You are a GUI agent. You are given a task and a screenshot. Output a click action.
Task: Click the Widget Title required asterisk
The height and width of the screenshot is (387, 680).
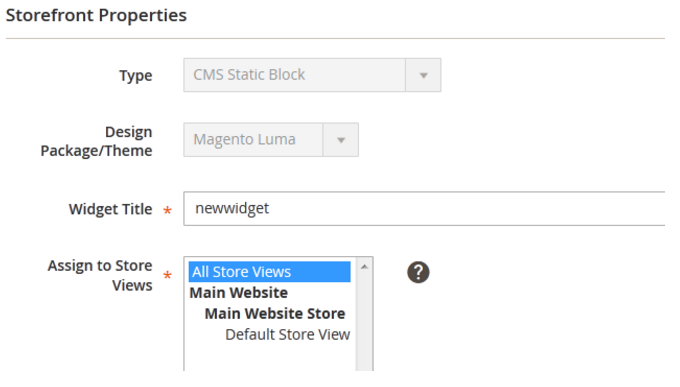coord(167,211)
